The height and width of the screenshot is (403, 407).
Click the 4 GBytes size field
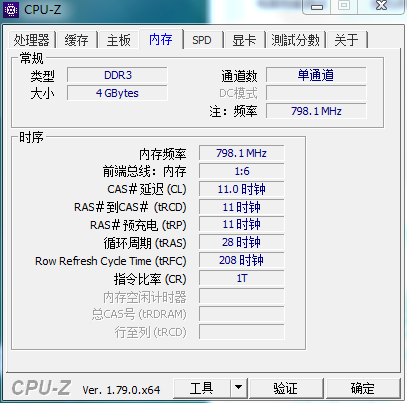[117, 93]
